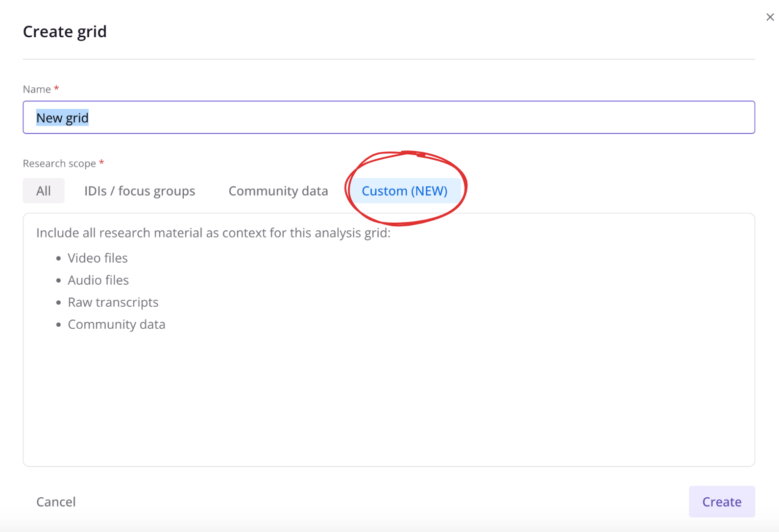Click the highlighted New grid text
The image size is (779, 532).
pyautogui.click(x=62, y=118)
